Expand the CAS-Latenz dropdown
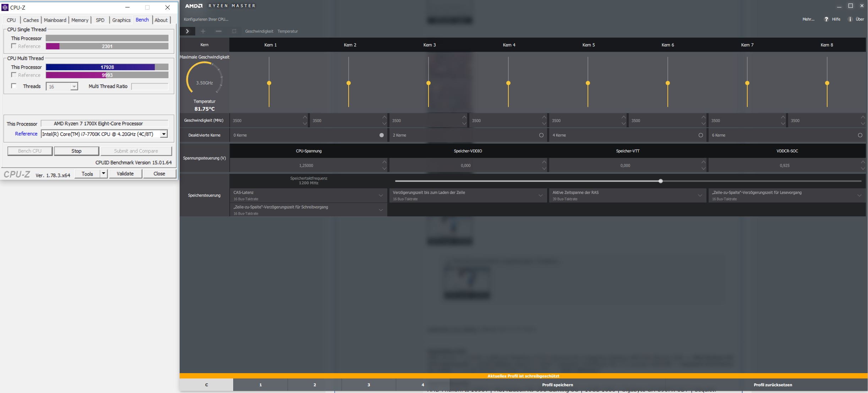868x393 pixels. tap(381, 195)
